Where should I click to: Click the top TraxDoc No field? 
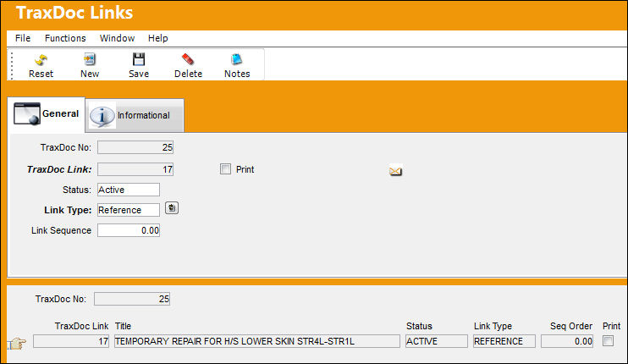point(135,147)
